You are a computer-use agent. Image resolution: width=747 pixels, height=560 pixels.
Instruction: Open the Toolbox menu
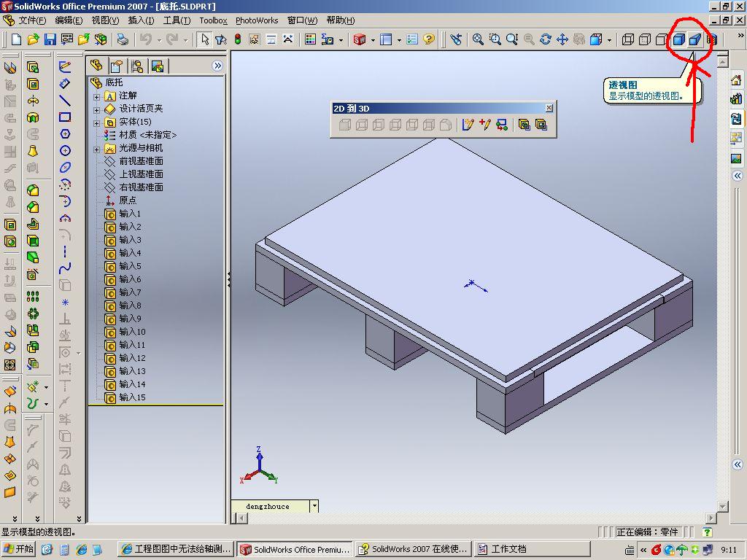[213, 20]
